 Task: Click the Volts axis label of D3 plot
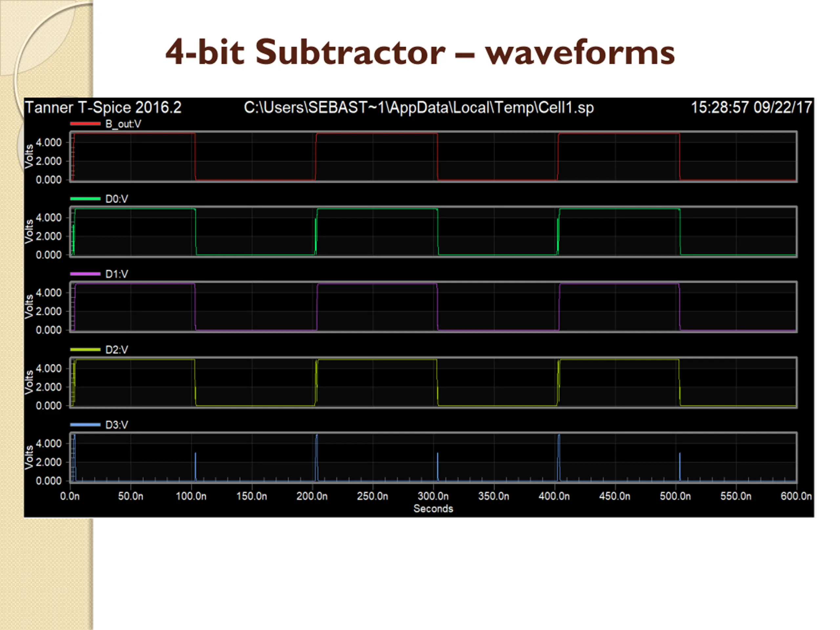[29, 458]
